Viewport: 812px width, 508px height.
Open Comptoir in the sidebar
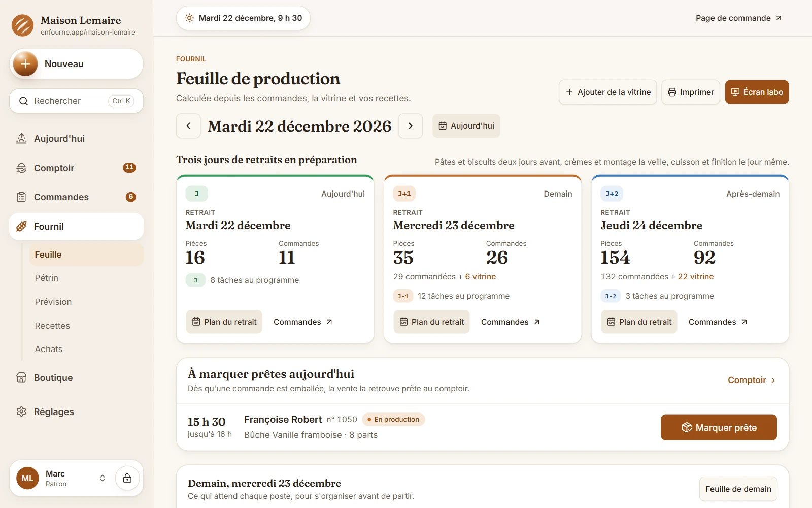click(x=76, y=168)
